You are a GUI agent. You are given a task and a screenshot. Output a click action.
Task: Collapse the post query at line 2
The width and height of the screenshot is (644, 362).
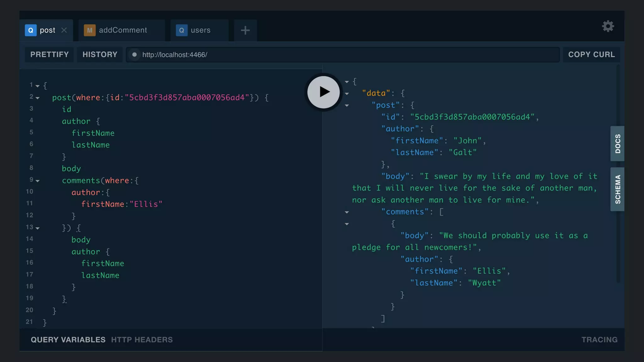point(38,98)
